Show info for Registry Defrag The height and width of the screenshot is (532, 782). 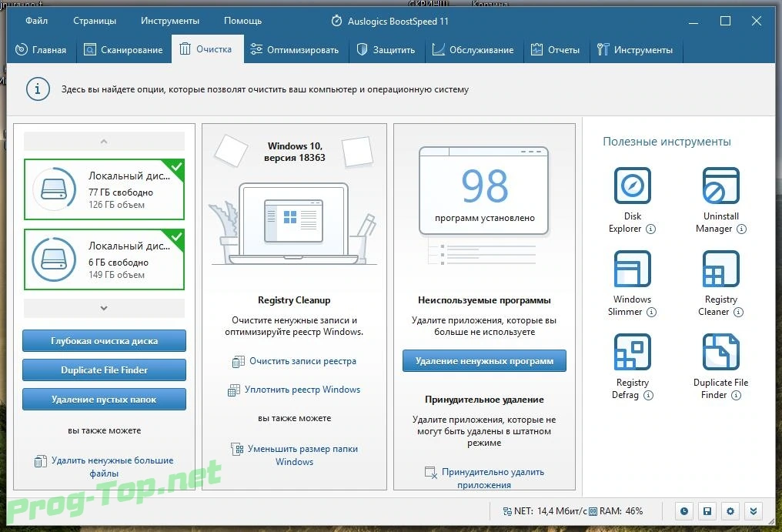(x=648, y=395)
